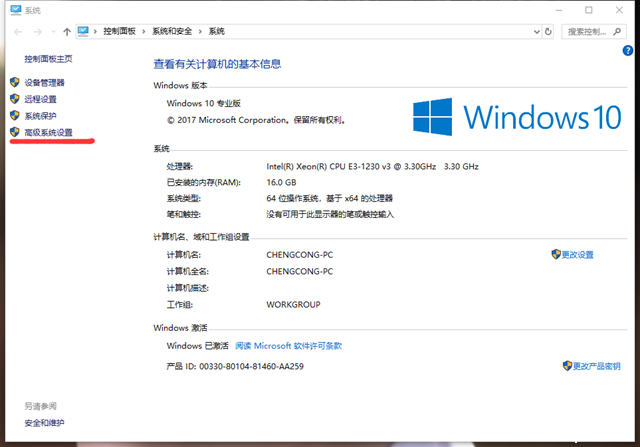Click the shield icon beside 系统保护
Viewport: 640px width, 447px height.
click(15, 116)
